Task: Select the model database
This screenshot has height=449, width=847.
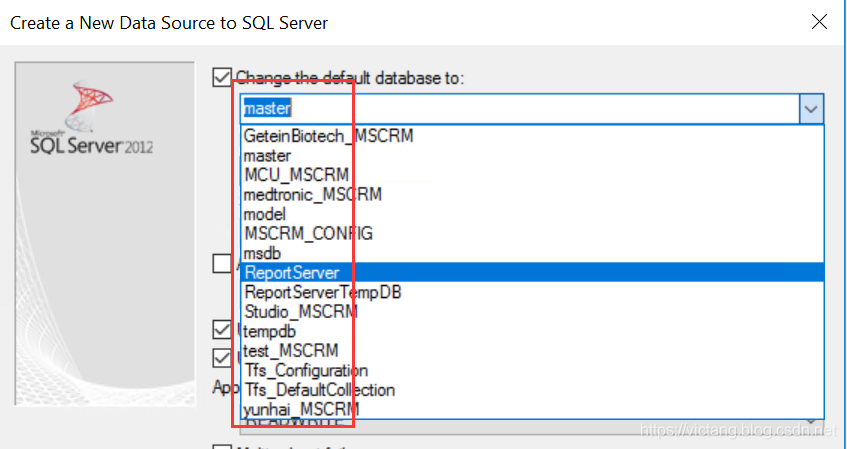Action: tap(532, 214)
